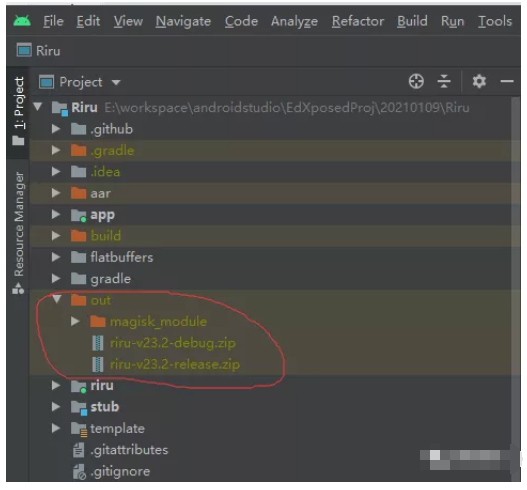Hide the Project tool window
Viewport: 527px width, 490px height.
click(506, 81)
